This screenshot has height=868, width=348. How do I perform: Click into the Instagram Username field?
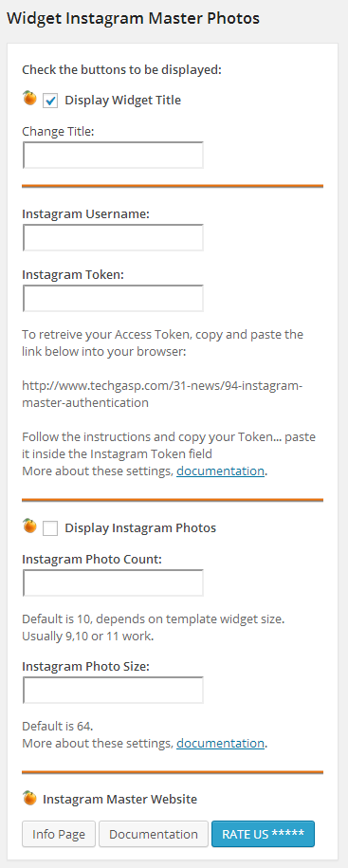[113, 237]
